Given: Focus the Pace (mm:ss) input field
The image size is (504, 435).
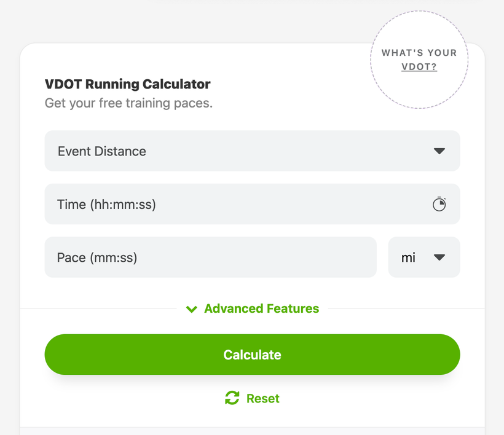Looking at the screenshot, I should (x=211, y=257).
